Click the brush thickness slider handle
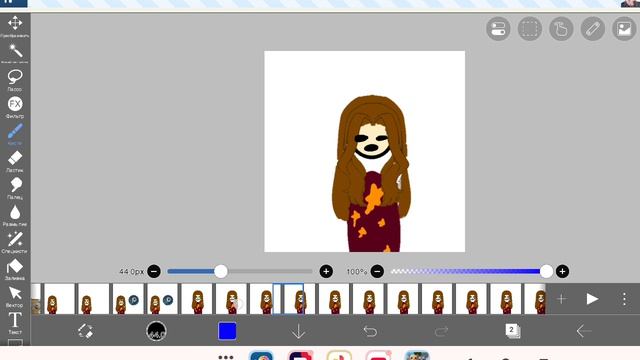 tap(221, 271)
